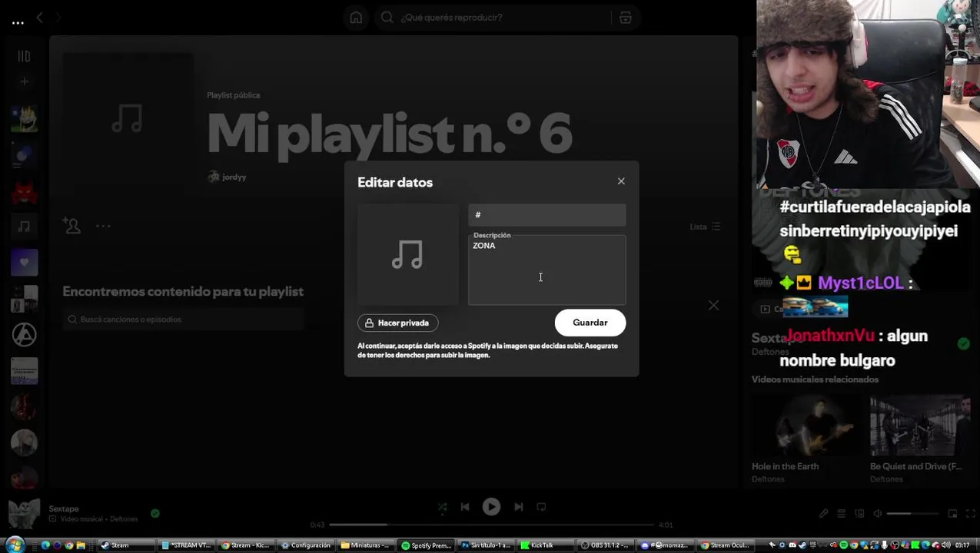
Task: Switch to Miniaturas folder in taskbar
Action: pos(367,545)
